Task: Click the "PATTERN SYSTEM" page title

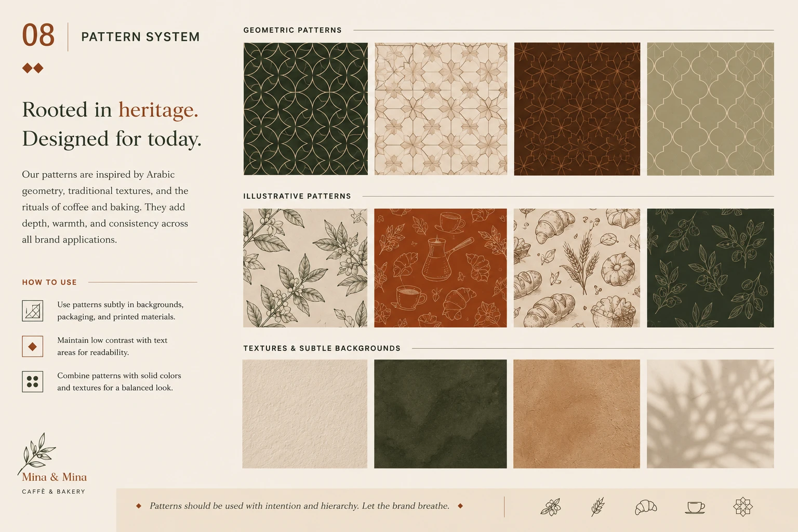Action: pos(140,37)
